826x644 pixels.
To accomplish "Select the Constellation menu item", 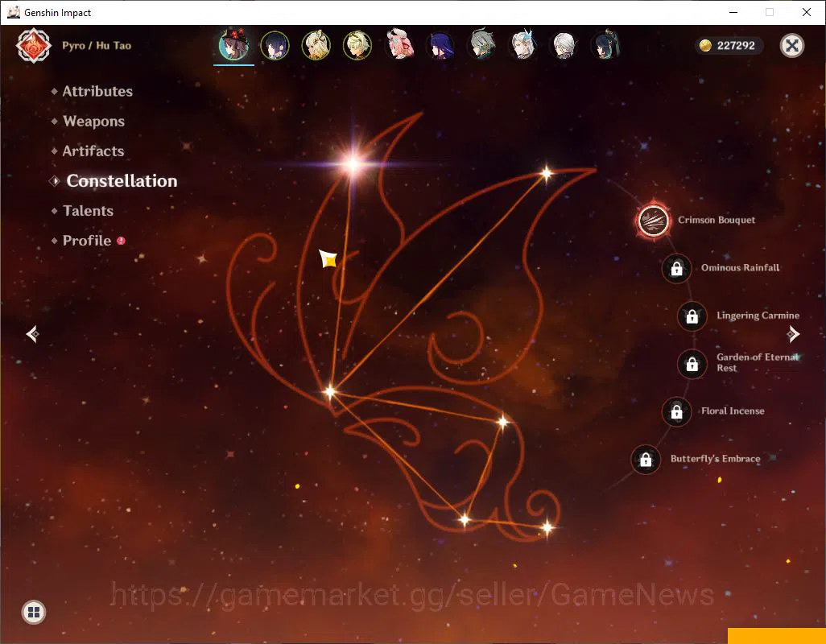I will point(122,180).
